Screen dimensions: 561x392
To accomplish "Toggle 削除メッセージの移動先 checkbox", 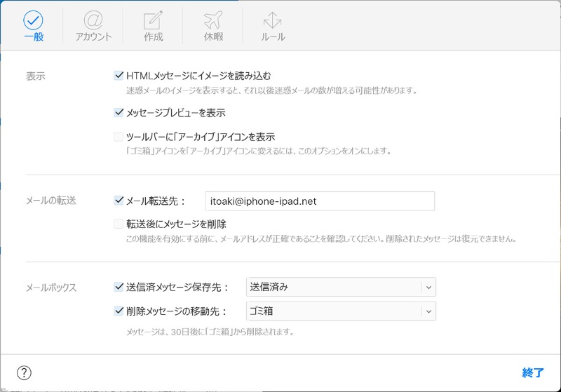I will pyautogui.click(x=119, y=310).
